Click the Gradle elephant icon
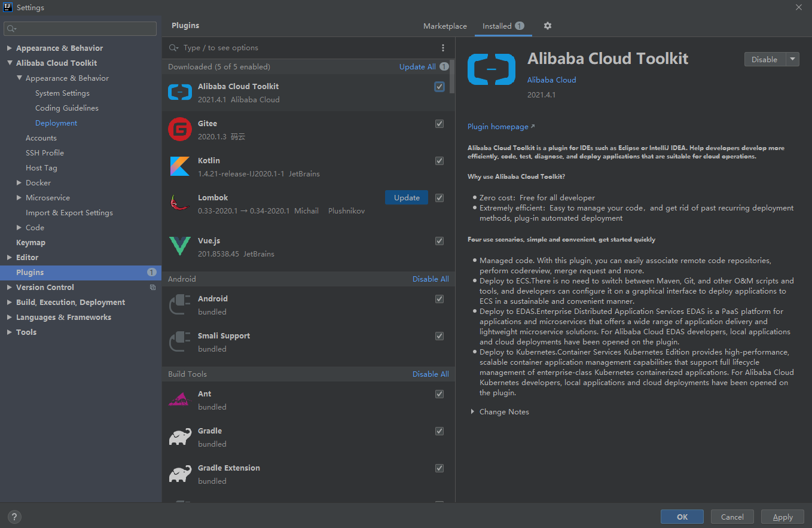 pyautogui.click(x=180, y=437)
